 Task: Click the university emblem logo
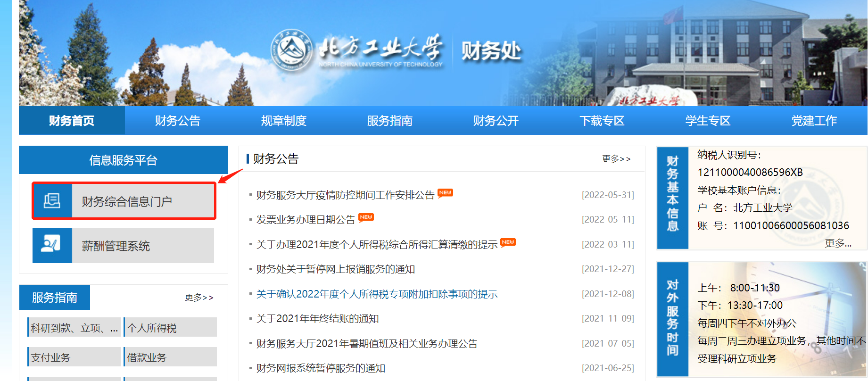tap(291, 50)
